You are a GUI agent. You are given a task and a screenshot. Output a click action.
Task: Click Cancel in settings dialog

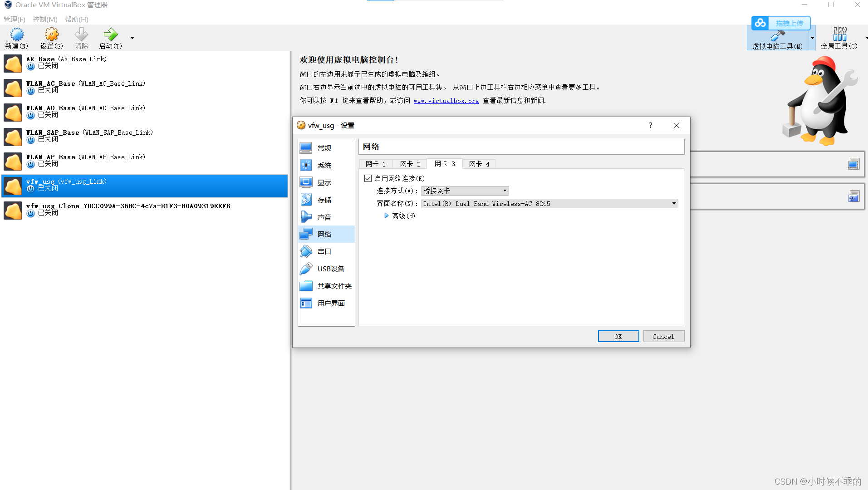(663, 336)
